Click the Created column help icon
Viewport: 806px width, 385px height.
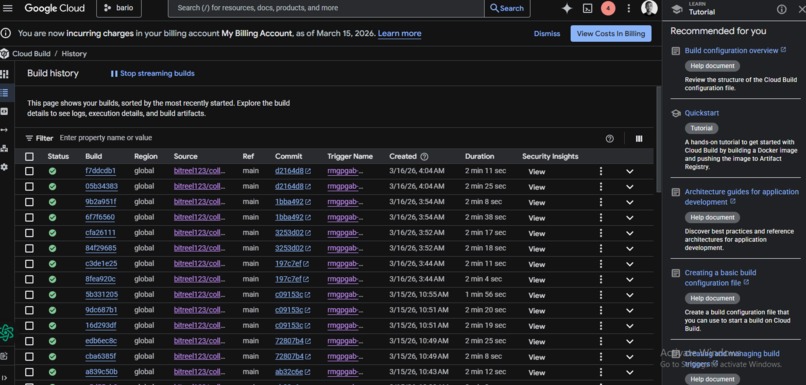[424, 156]
